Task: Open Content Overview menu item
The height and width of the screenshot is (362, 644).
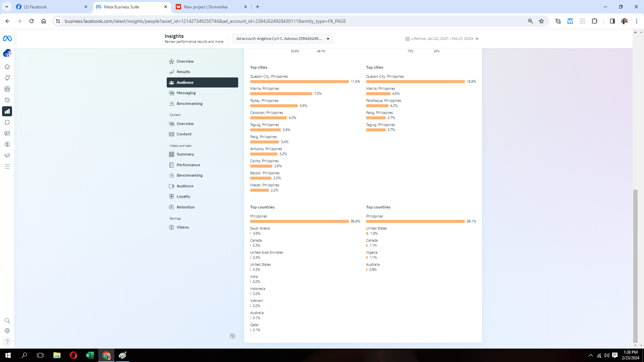Action: pyautogui.click(x=202, y=124)
